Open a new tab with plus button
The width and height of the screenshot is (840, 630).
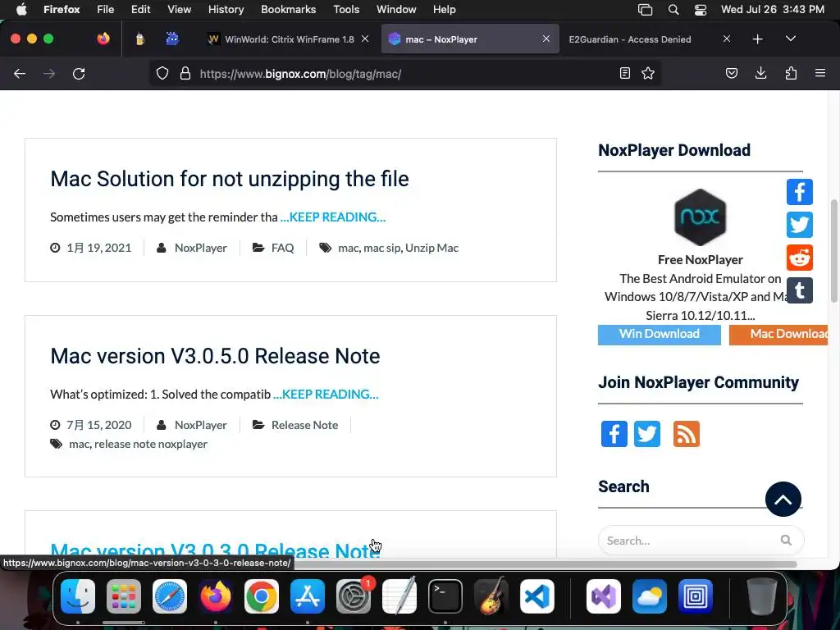point(757,39)
